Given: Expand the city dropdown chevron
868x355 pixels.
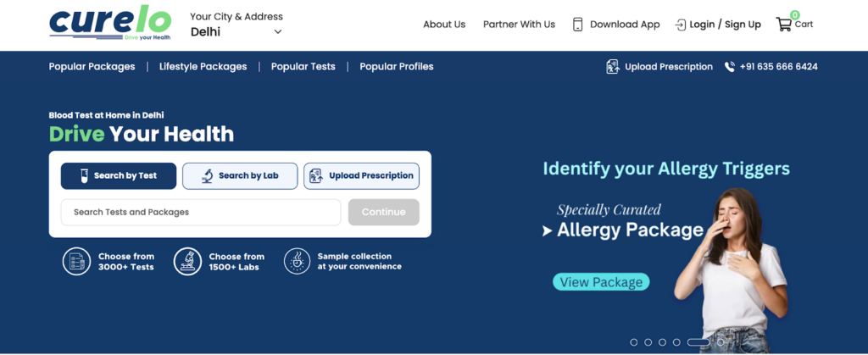Looking at the screenshot, I should pyautogui.click(x=277, y=32).
